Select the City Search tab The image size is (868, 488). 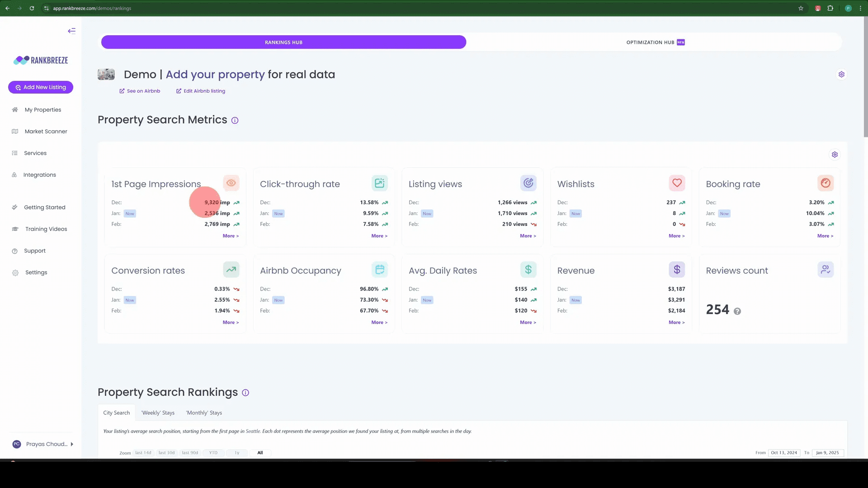tap(116, 413)
